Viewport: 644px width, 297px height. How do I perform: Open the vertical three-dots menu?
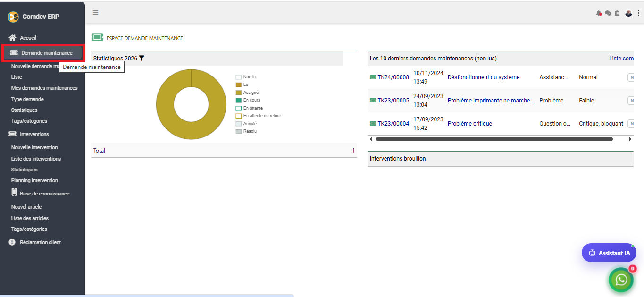click(638, 13)
